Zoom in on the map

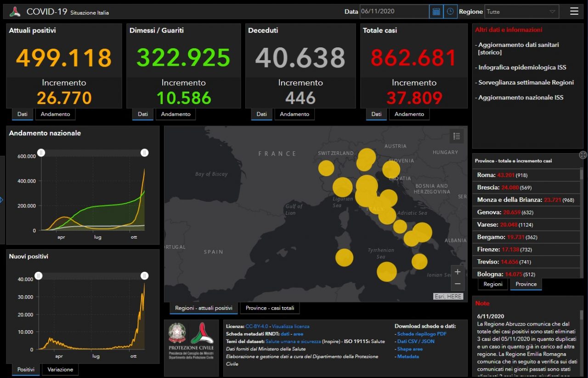click(x=458, y=272)
